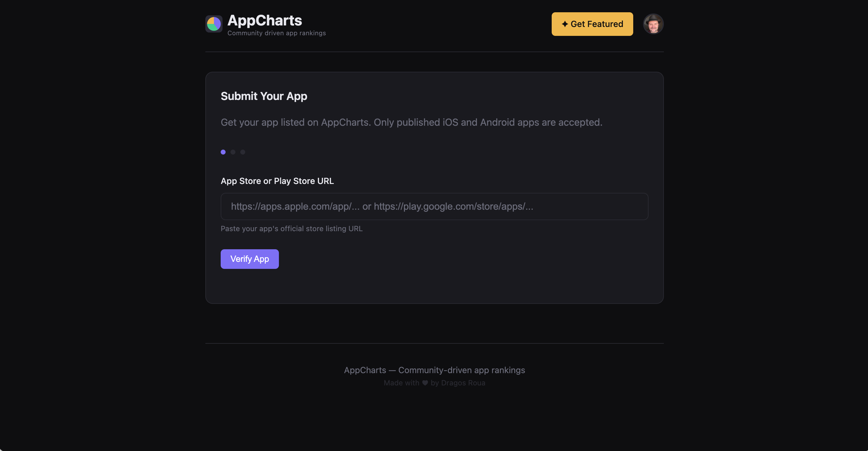Viewport: 868px width, 451px height.
Task: Click the first purple step indicator dot
Action: [223, 152]
